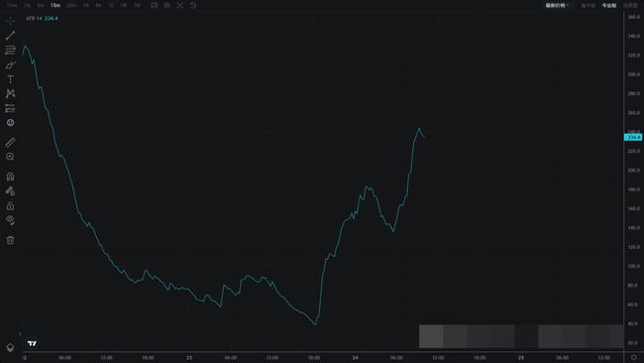Screen dimensions: 644x363
Task: Select the trend line drawing tool
Action: (10, 36)
